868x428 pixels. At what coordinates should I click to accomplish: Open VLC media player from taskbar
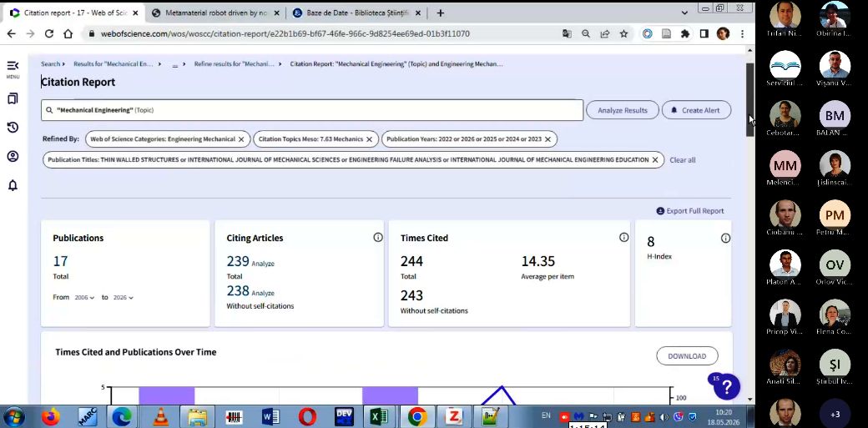[x=160, y=416]
